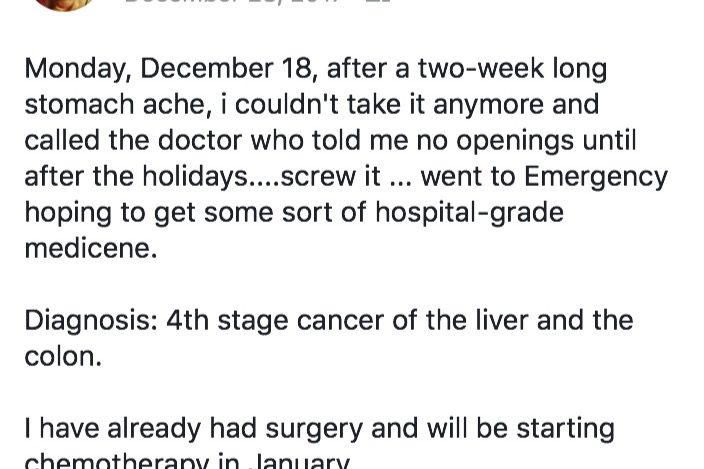
Task: Click the word 'Emergency' in the post
Action: tap(595, 177)
